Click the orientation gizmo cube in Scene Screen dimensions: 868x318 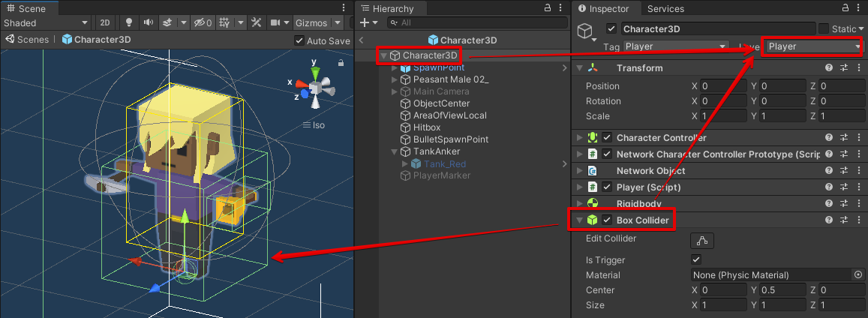[315, 88]
